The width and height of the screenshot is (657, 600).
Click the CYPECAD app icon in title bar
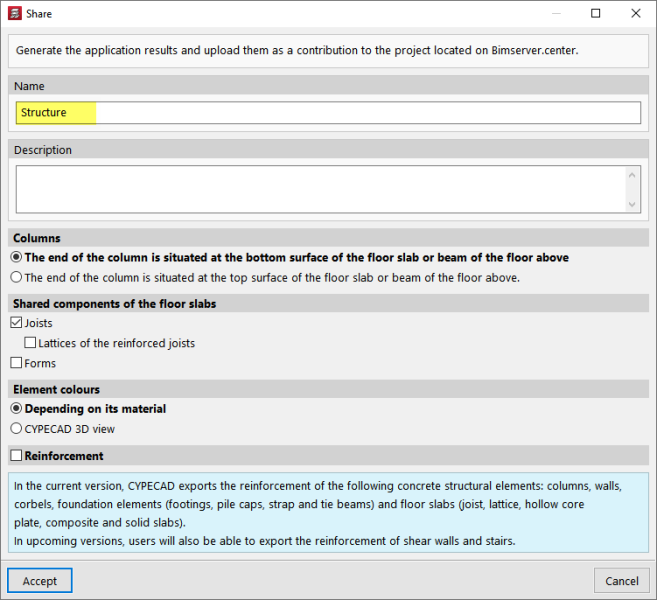point(14,14)
